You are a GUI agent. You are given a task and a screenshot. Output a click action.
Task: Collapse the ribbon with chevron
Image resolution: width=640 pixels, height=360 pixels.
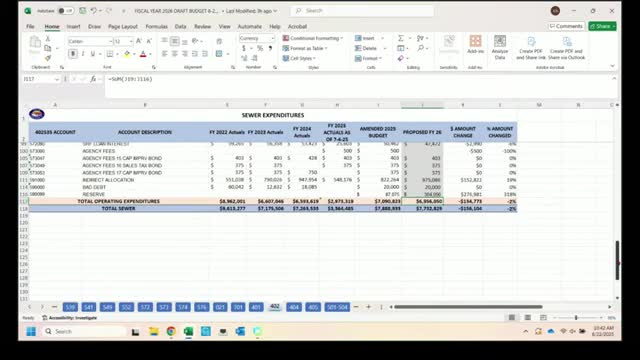(x=612, y=66)
